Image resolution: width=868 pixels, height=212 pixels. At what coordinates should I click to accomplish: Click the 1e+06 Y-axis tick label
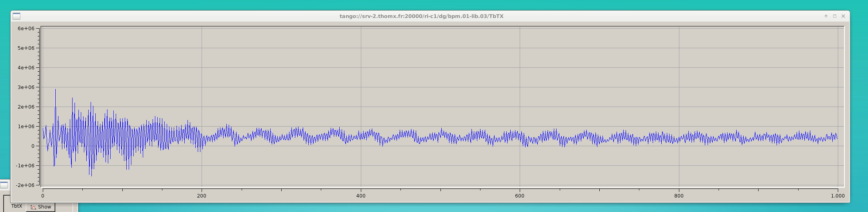tap(26, 127)
